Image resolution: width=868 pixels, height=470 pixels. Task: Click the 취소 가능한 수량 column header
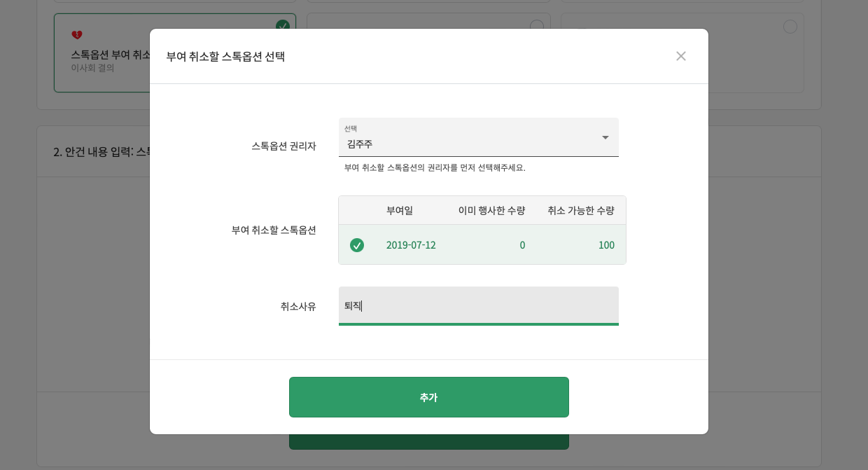point(581,210)
